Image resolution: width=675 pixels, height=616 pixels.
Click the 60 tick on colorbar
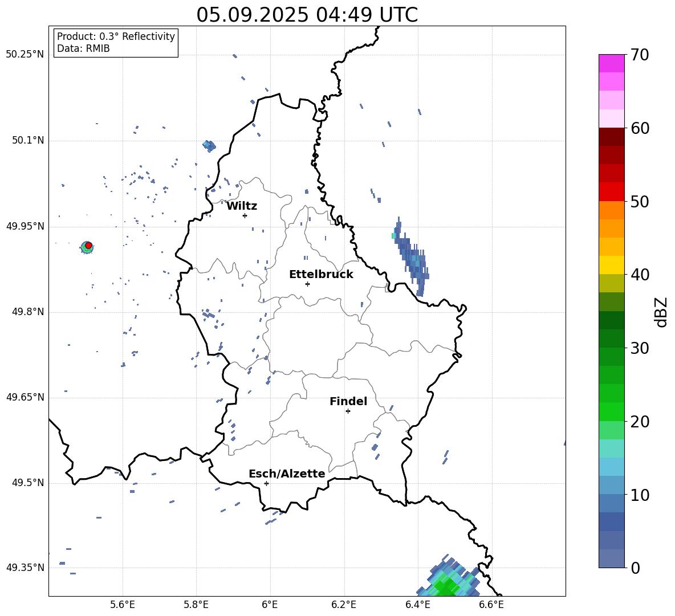coord(640,128)
